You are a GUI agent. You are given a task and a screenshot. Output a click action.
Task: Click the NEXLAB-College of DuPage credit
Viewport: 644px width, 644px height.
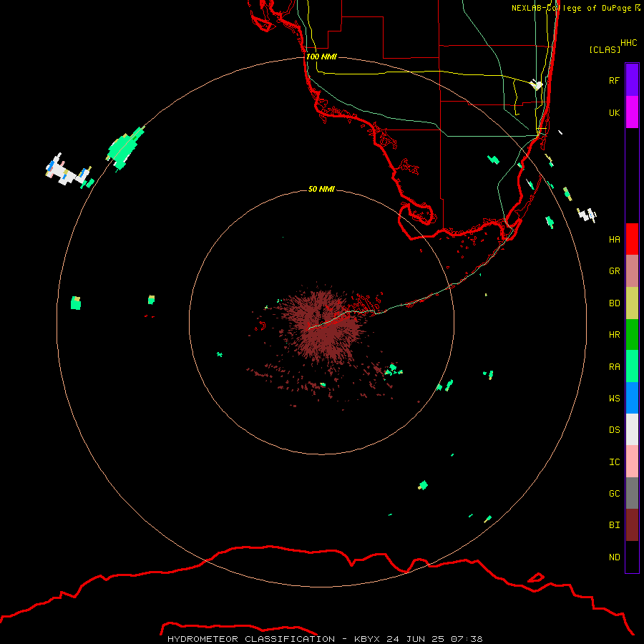click(576, 8)
